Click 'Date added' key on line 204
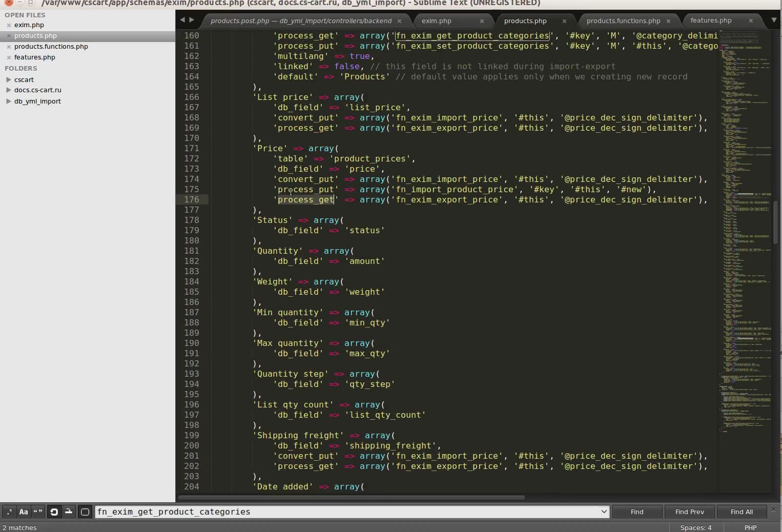Viewport: 782px width, 532px height. point(282,486)
